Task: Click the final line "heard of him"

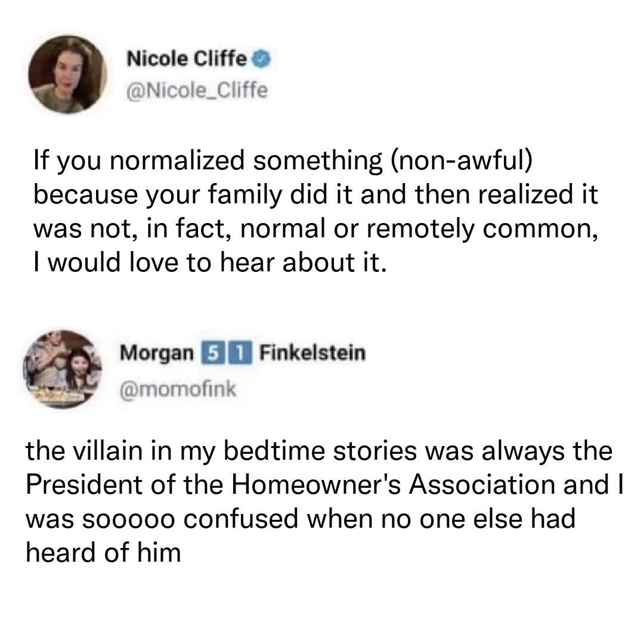Action: (103, 553)
